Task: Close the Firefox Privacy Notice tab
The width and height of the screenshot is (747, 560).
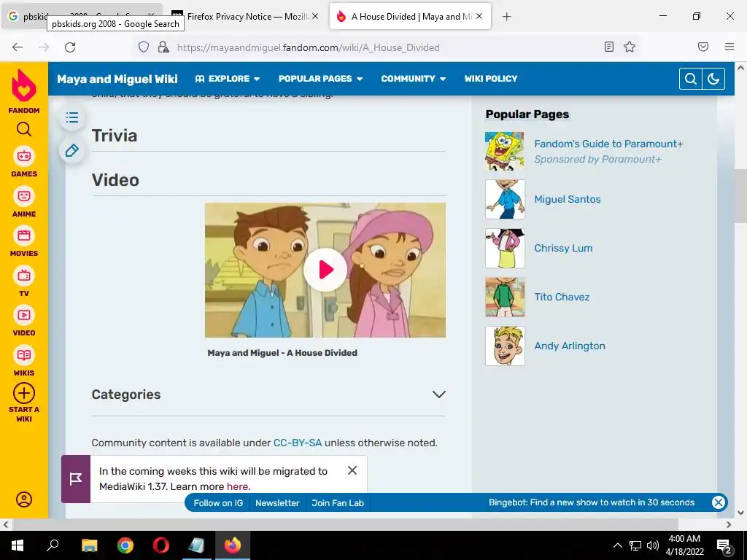Action: pyautogui.click(x=315, y=17)
